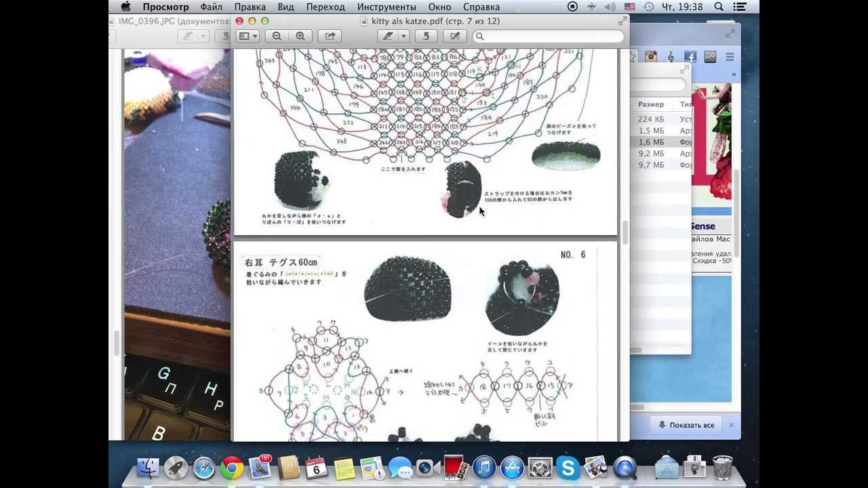Open Safari from the Dock
868x488 pixels.
204,468
